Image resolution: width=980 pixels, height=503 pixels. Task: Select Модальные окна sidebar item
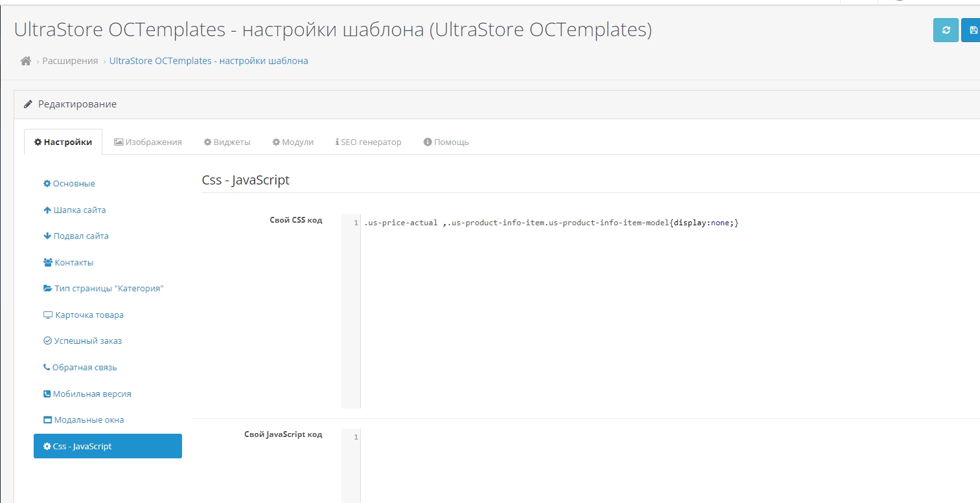pos(84,420)
